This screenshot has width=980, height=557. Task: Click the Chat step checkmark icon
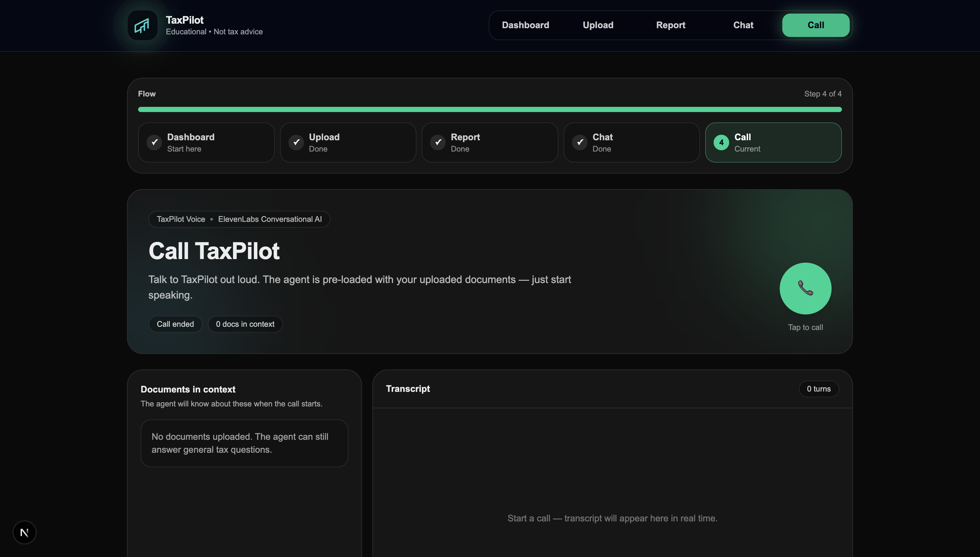pyautogui.click(x=579, y=142)
